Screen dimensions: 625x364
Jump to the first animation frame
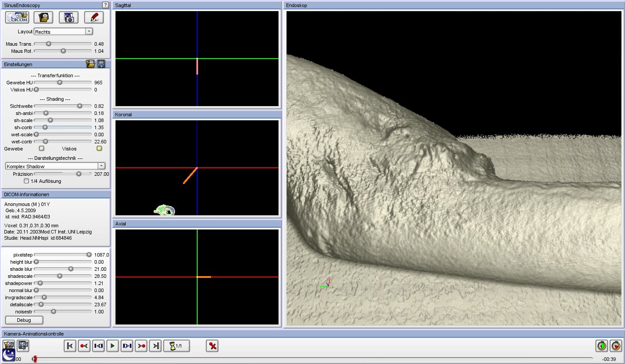[70, 346]
